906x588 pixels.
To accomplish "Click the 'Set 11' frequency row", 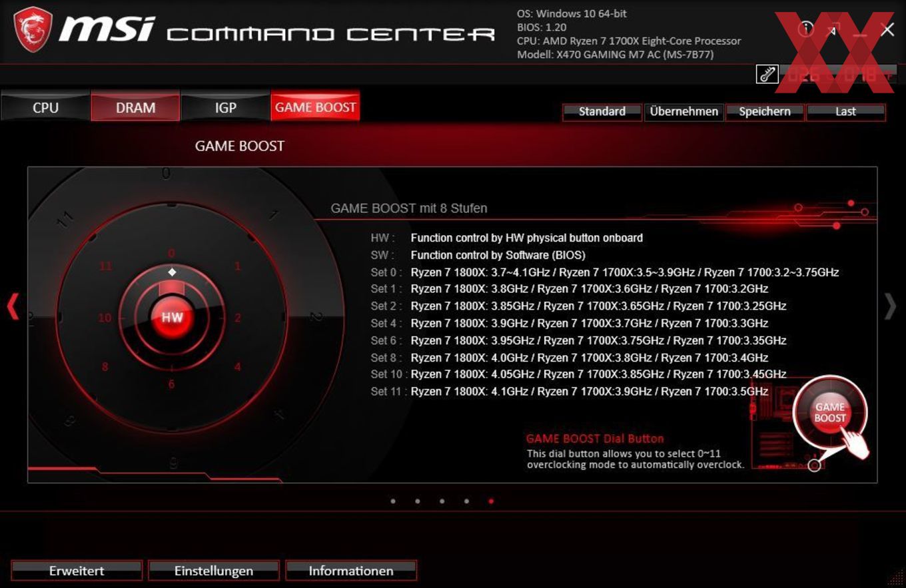I will (570, 392).
